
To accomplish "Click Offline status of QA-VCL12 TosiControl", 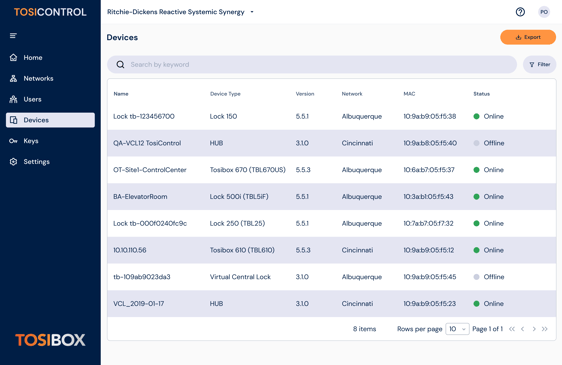I will pos(489,143).
